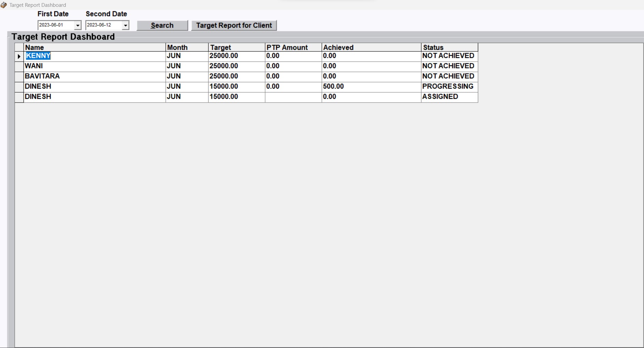Click the PROGRESSING status cell
Screen dimensions: 644x348
449,87
